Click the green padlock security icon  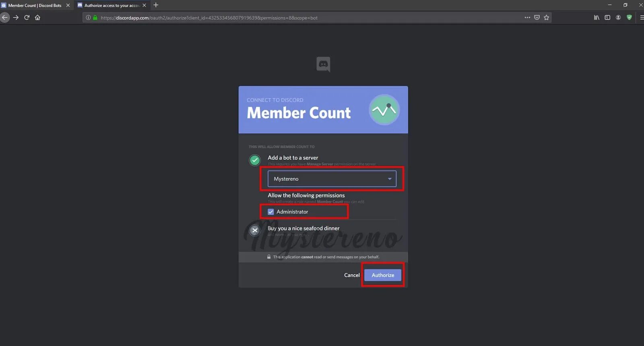coord(95,18)
